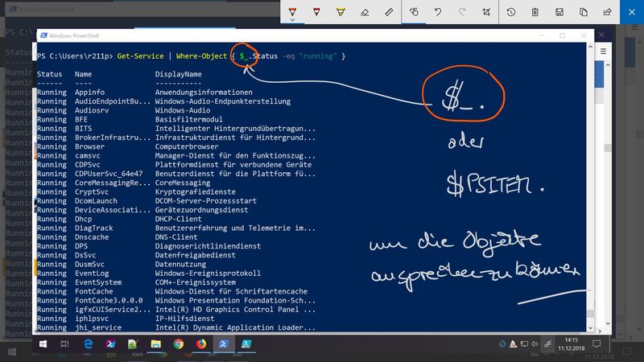Open clock showing 14:15
This screenshot has height=362, width=644.
[571, 344]
